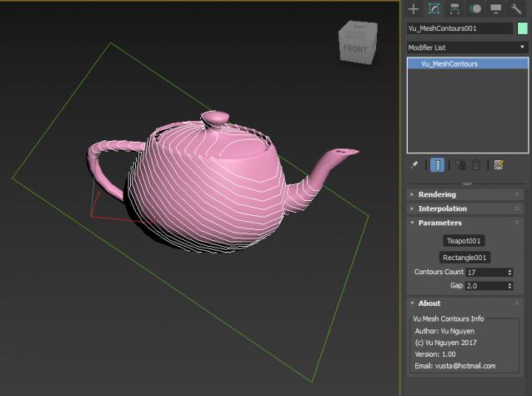Screen dimensions: 532x396
Task: Open the Motion panel tab
Action: click(475, 8)
